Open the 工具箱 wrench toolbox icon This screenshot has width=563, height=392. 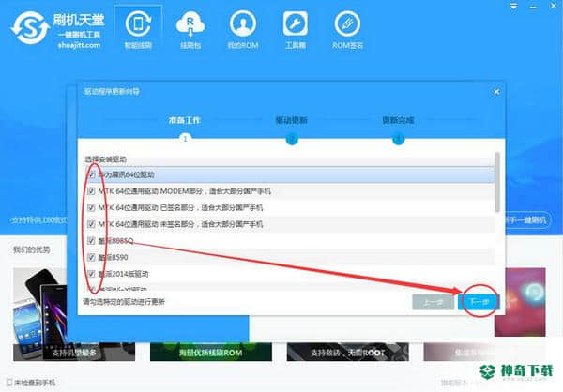[296, 29]
